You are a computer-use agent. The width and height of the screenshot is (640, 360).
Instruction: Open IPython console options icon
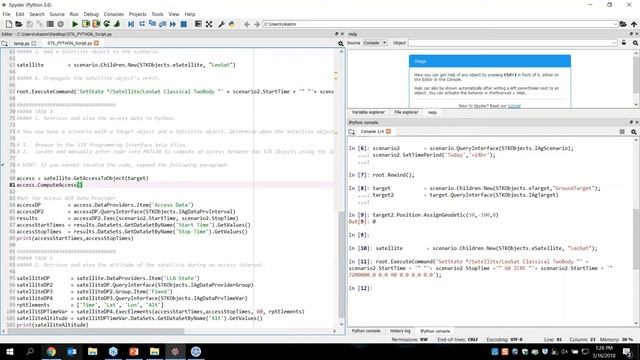[633, 132]
